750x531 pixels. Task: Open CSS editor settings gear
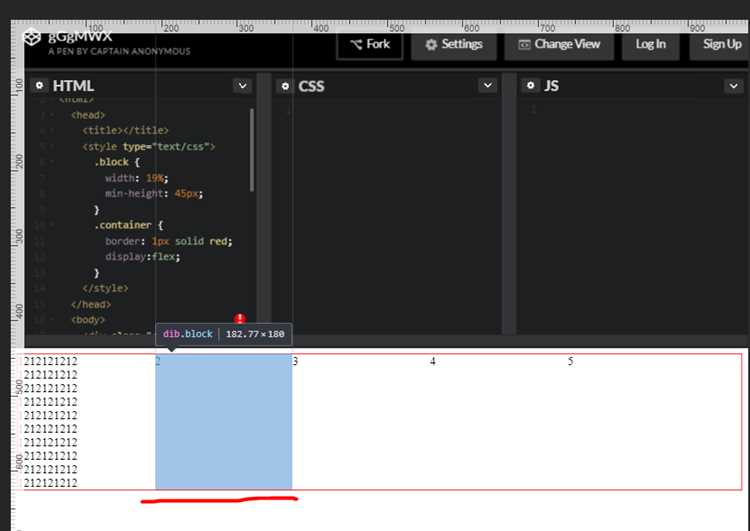point(285,86)
